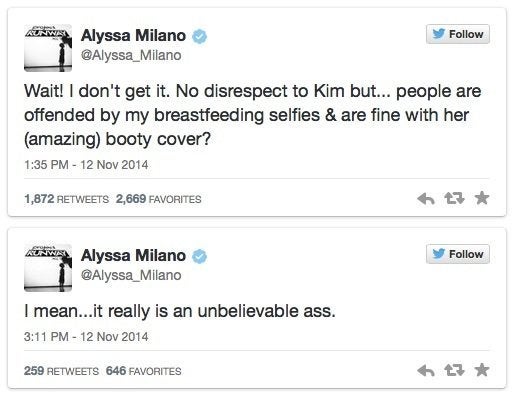
Task: Click verified badge in second tweet header
Action: (x=199, y=256)
